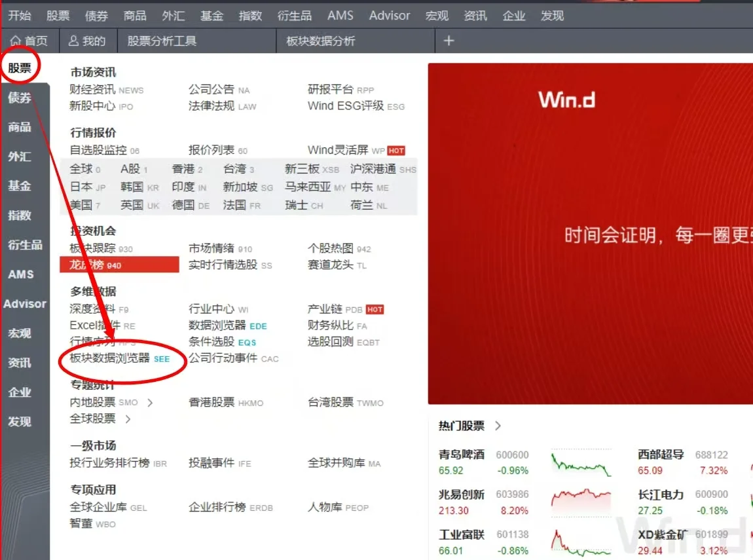Open Wind灵活屏 WP
Viewport: 753px width, 560px height.
(356, 150)
